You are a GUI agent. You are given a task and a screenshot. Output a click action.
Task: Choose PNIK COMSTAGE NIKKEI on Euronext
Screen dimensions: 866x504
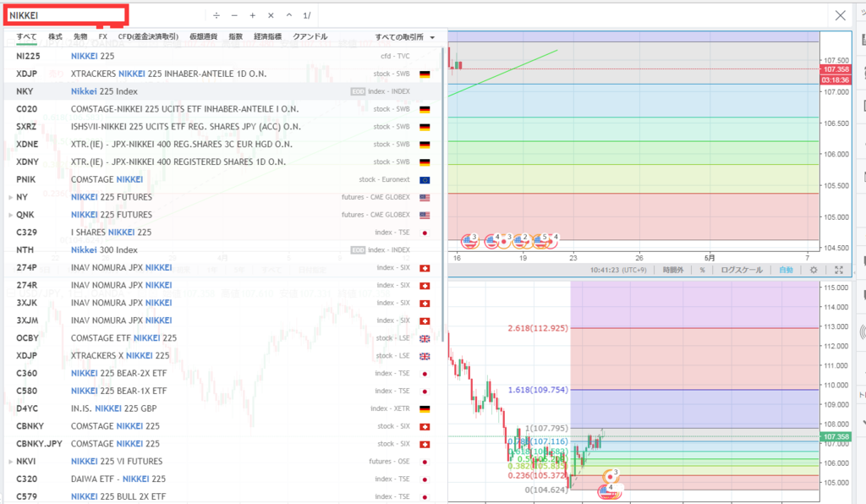click(222, 179)
